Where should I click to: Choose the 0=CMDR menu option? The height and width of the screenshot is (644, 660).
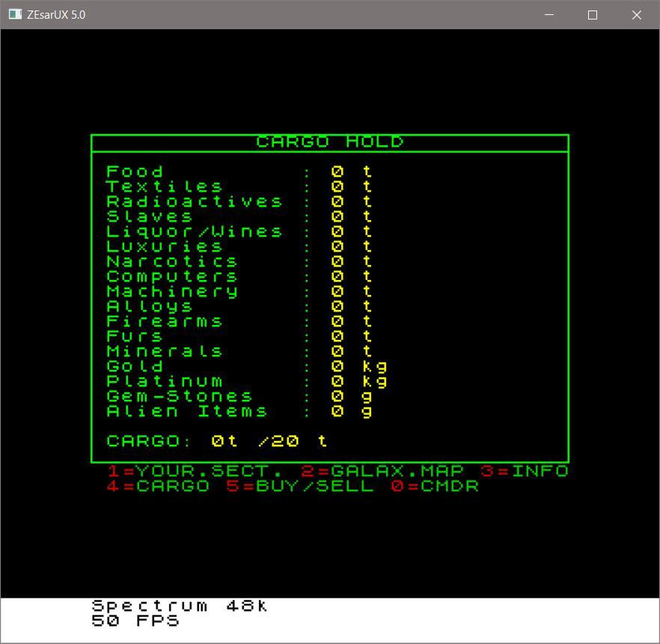pos(435,486)
